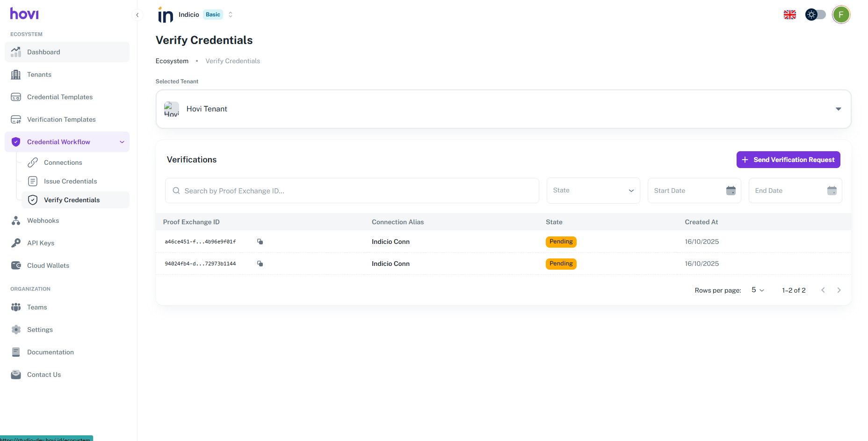Image resolution: width=868 pixels, height=441 pixels.
Task: Go to Webhooks in the sidebar
Action: coord(43,220)
